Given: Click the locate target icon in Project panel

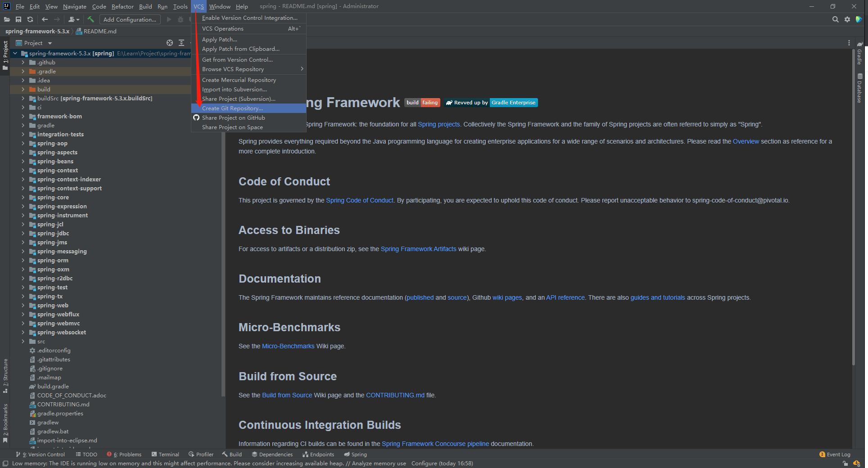Looking at the screenshot, I should pos(170,43).
